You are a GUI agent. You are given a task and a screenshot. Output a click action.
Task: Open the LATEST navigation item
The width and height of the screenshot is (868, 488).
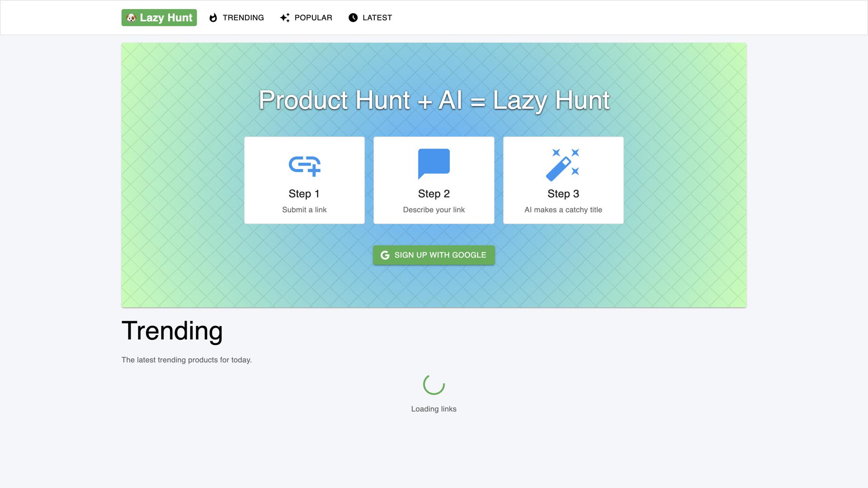[x=377, y=18]
